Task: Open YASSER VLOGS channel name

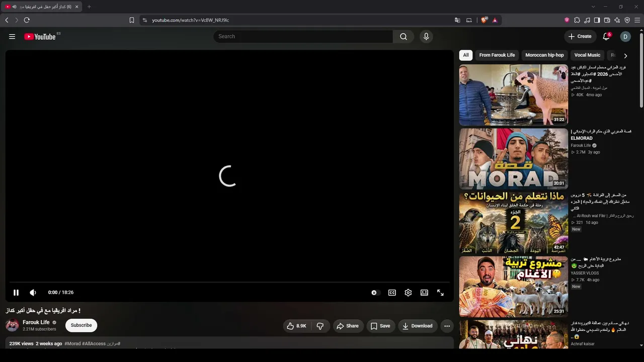Action: pyautogui.click(x=585, y=273)
